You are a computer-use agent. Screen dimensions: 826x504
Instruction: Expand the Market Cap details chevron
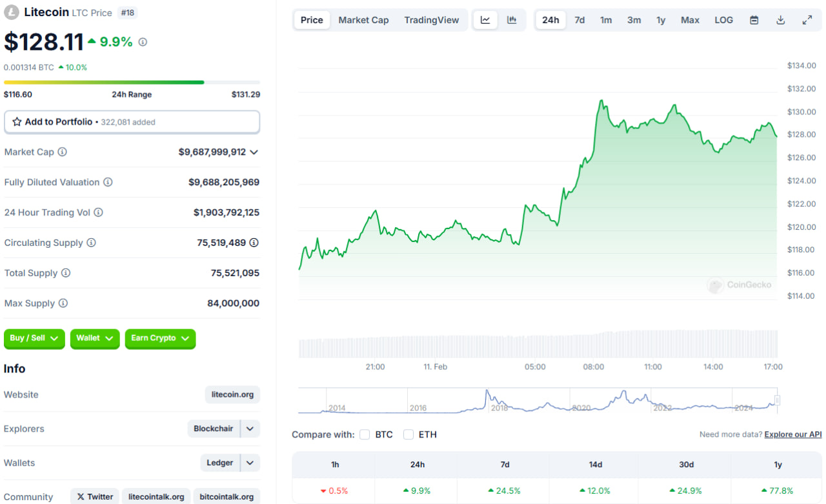pyautogui.click(x=254, y=152)
